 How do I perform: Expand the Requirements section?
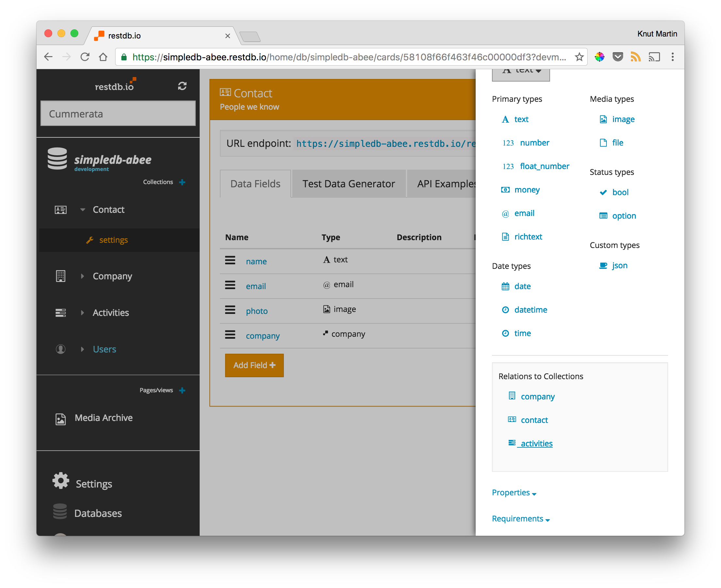[x=520, y=518]
